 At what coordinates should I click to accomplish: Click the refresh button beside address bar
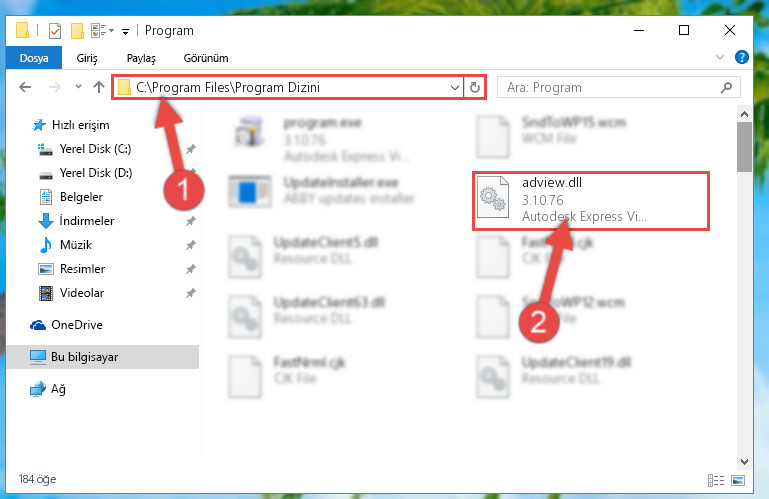[474, 87]
